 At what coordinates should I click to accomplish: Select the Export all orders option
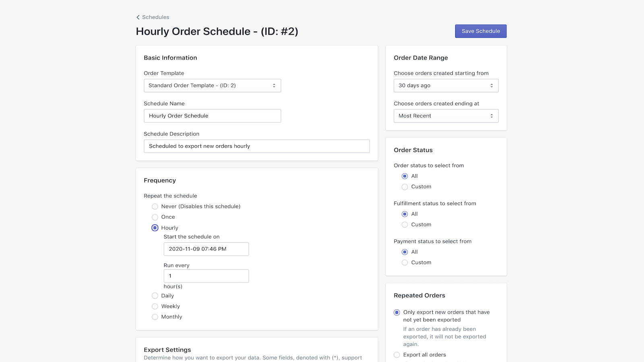[x=397, y=355]
